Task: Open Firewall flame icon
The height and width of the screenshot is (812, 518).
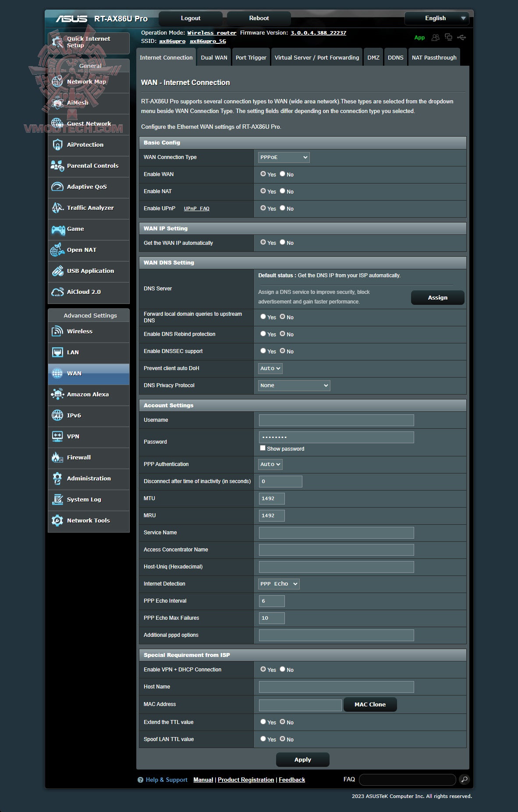Action: pyautogui.click(x=57, y=457)
